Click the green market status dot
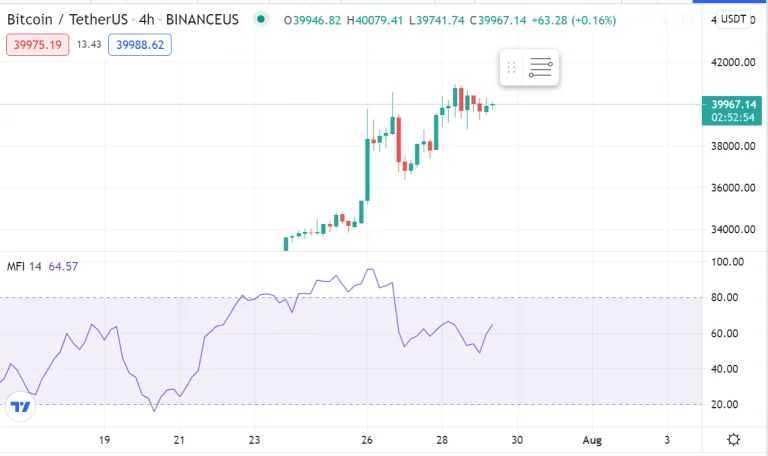The width and height of the screenshot is (768, 456). pyautogui.click(x=262, y=20)
